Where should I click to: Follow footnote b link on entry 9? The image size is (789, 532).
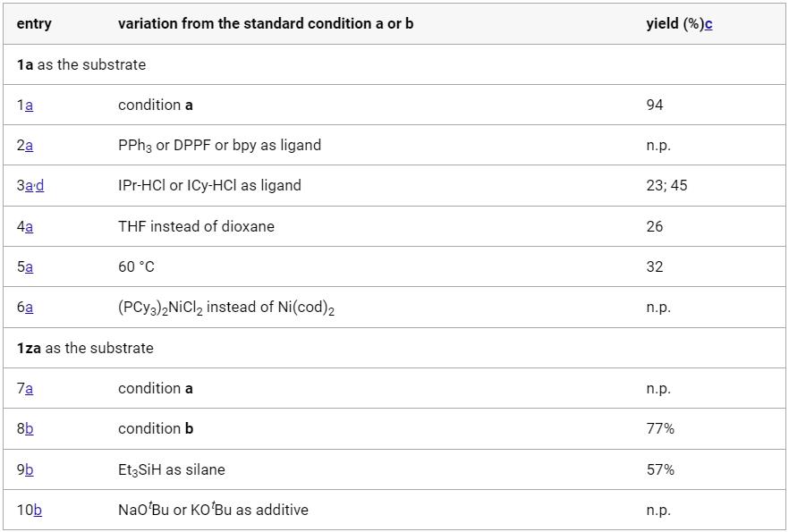(30, 470)
